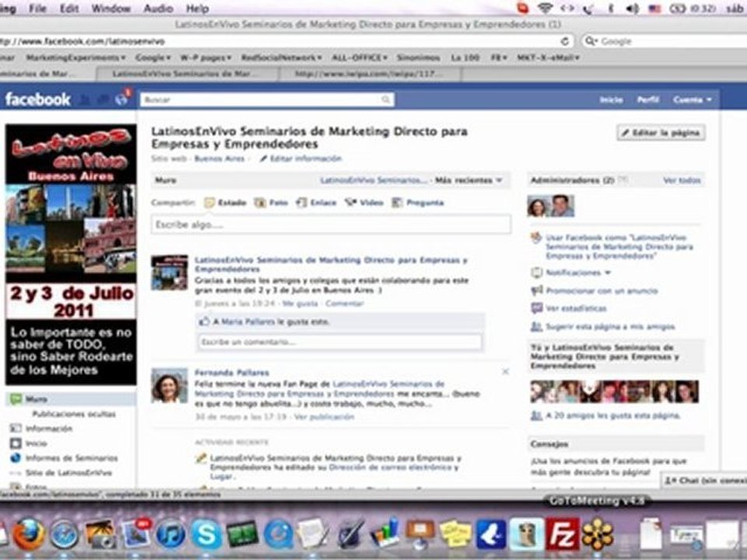Image resolution: width=747 pixels, height=560 pixels.
Task: Close Fernanda Pallares post with the X
Action: click(x=505, y=372)
